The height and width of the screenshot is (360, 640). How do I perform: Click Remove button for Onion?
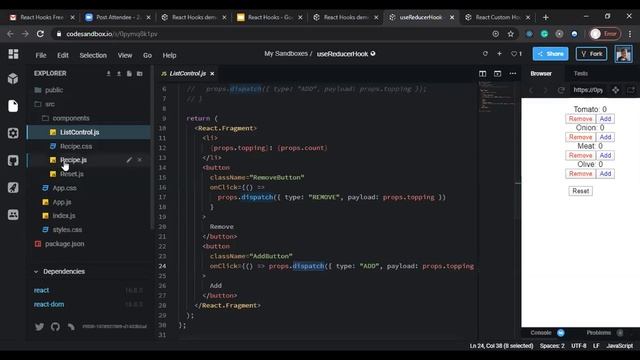click(580, 137)
